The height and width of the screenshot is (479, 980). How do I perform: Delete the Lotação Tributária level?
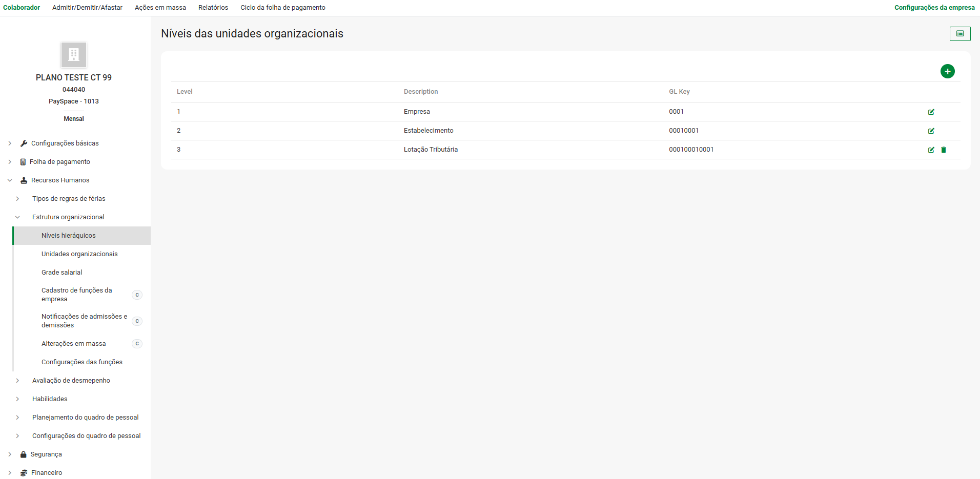pos(943,150)
